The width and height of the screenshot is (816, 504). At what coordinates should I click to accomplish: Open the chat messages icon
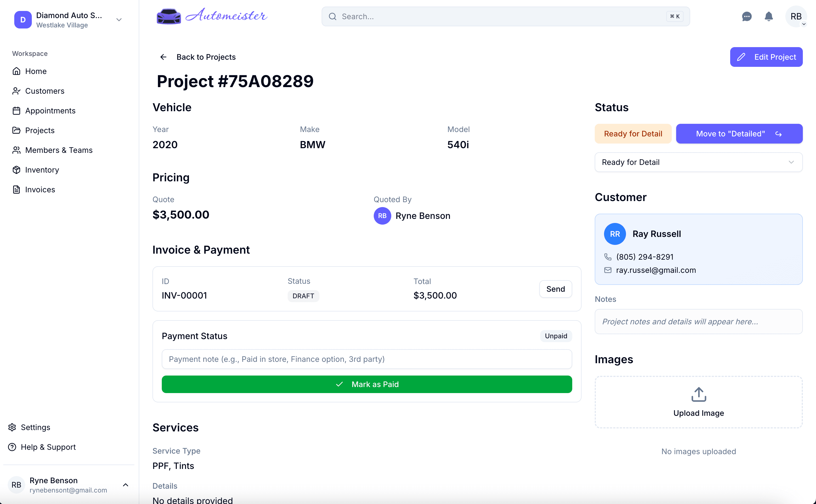click(747, 16)
